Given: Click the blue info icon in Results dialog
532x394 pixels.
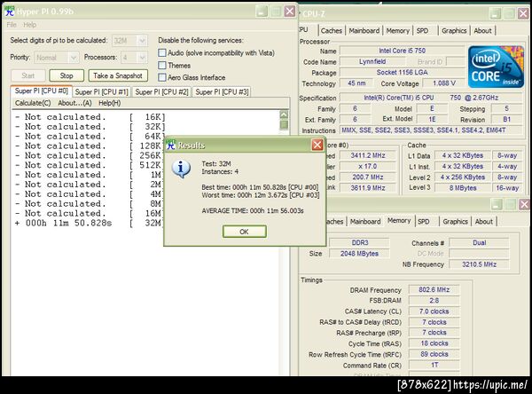Looking at the screenshot, I should 181,169.
